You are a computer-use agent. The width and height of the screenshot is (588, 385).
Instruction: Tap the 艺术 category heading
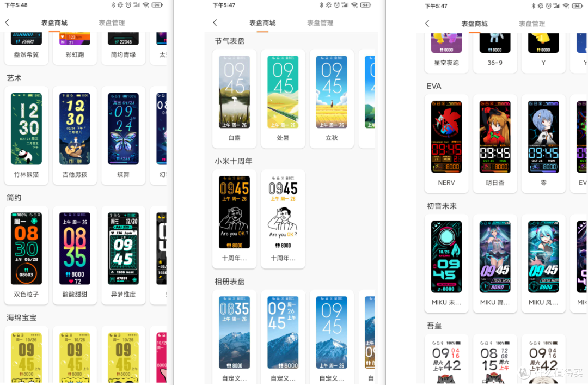coord(14,78)
